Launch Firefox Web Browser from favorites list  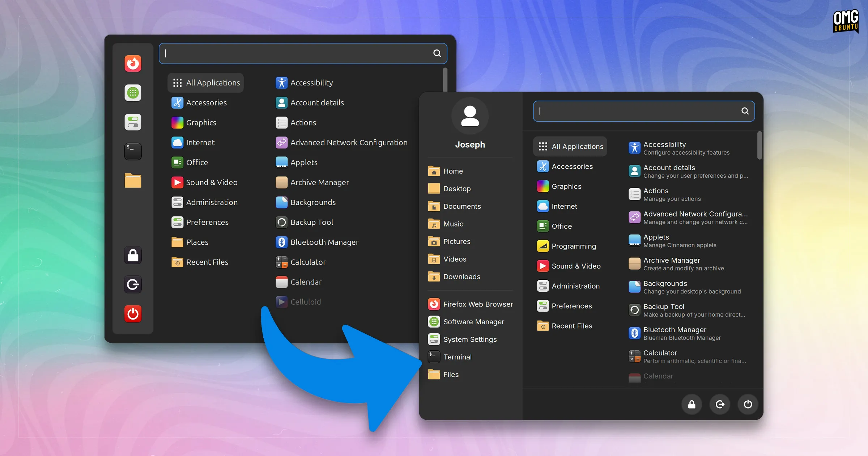(x=477, y=304)
